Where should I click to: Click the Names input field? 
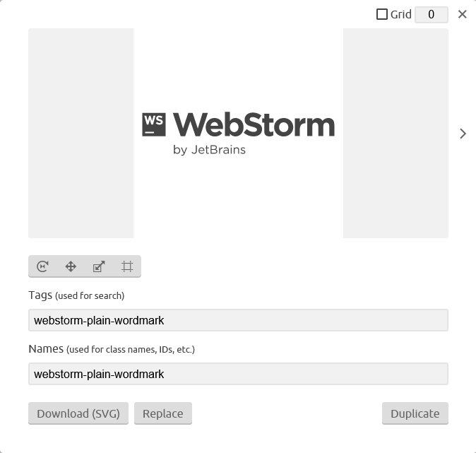[238, 374]
